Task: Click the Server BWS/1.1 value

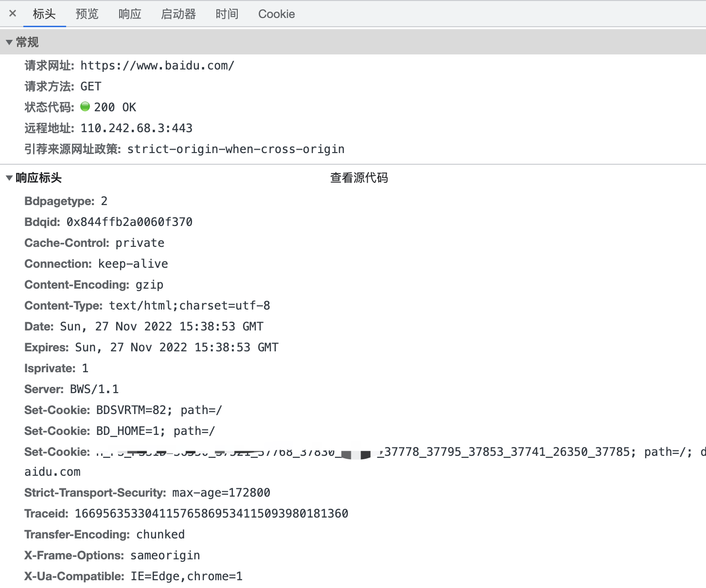Action: tap(94, 389)
